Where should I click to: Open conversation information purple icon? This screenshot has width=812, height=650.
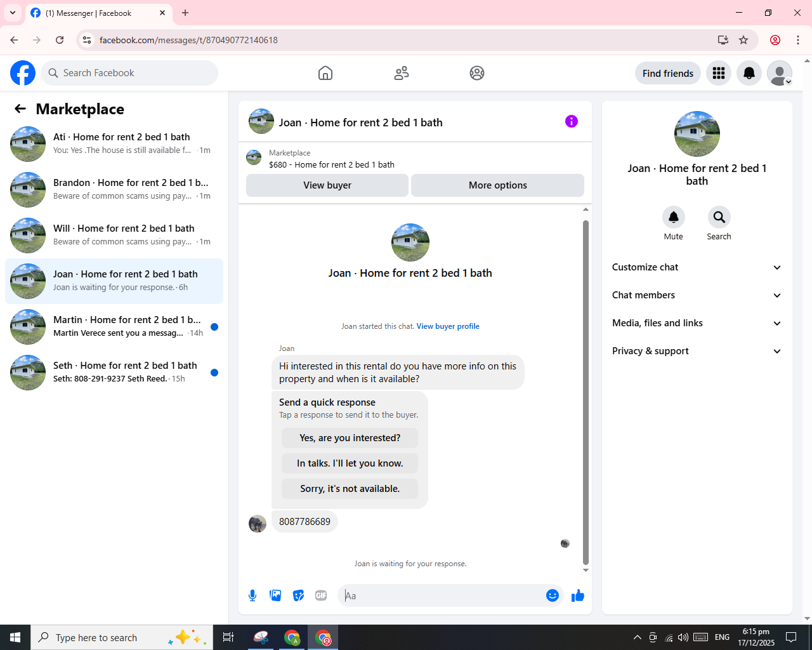572,121
